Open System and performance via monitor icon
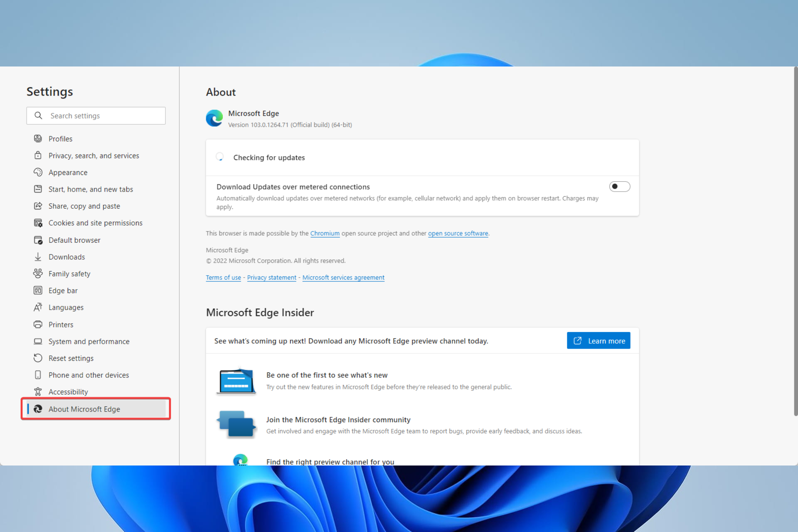798x532 pixels. pos(38,341)
